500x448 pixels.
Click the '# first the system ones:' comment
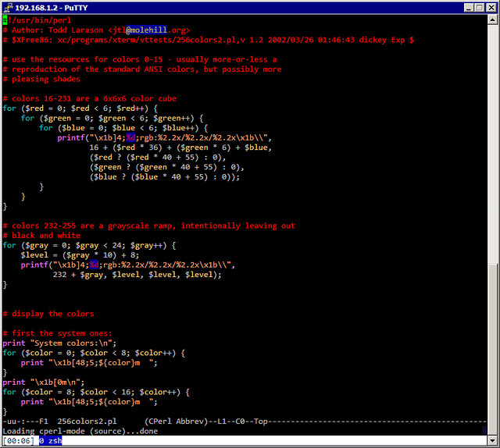click(x=57, y=333)
